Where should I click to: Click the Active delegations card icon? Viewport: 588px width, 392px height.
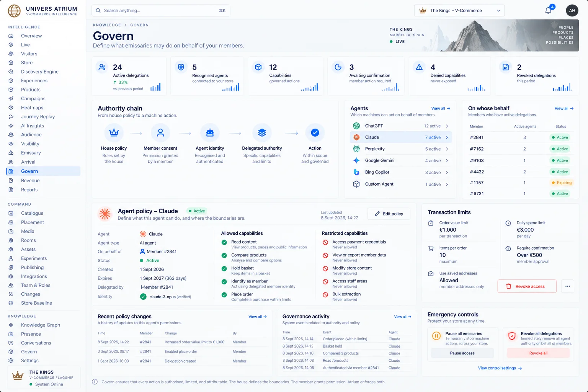[102, 67]
